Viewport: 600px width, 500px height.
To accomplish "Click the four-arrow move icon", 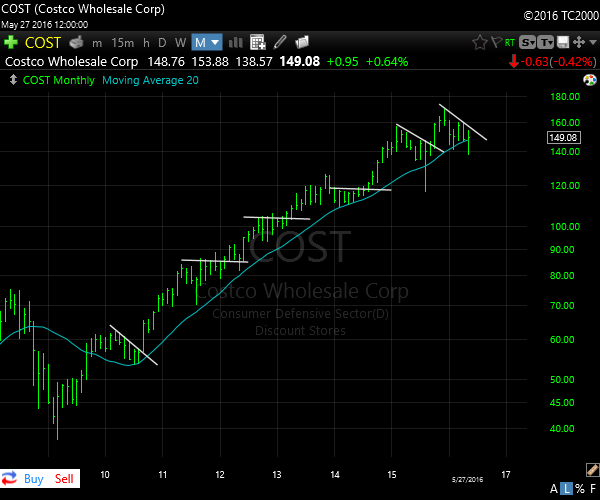I will [579, 42].
